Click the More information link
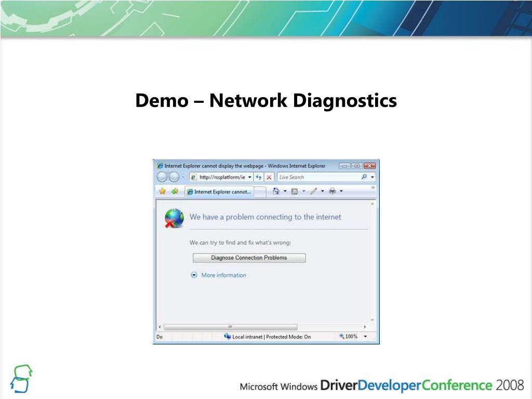This screenshot has height=399, width=532. 223,275
